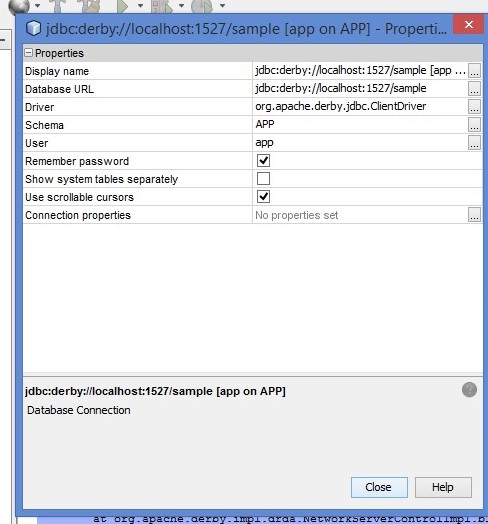Open dropdown arrow beside Run project icon
The image size is (488, 524).
(x=140, y=6)
